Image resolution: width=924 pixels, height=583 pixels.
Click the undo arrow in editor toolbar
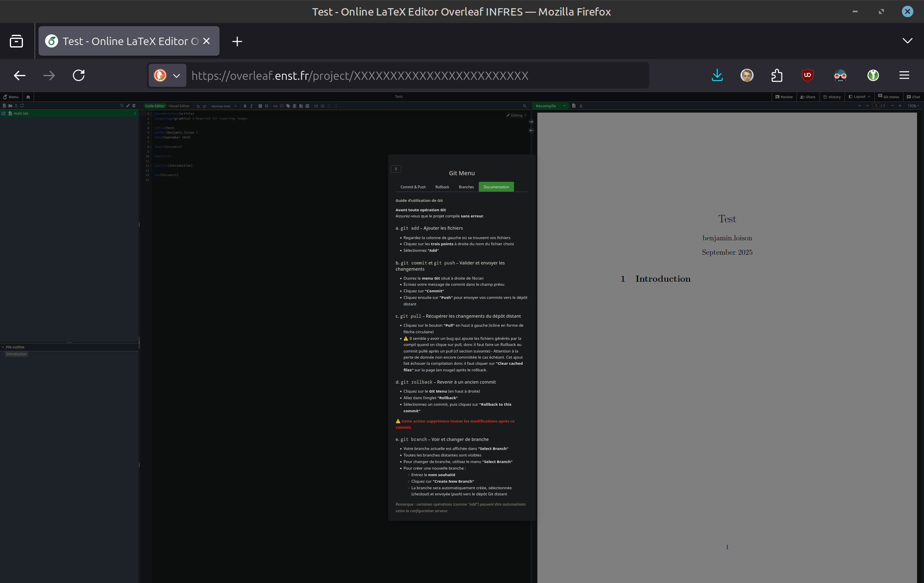point(198,106)
